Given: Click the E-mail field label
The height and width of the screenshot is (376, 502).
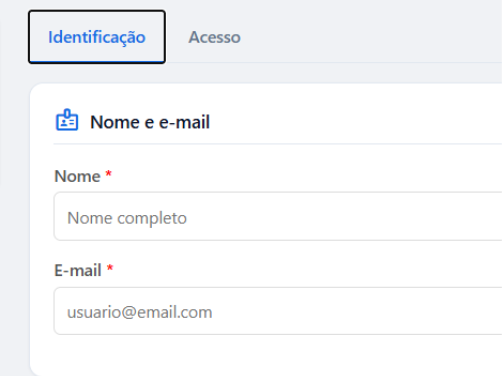Looking at the screenshot, I should click(78, 270).
